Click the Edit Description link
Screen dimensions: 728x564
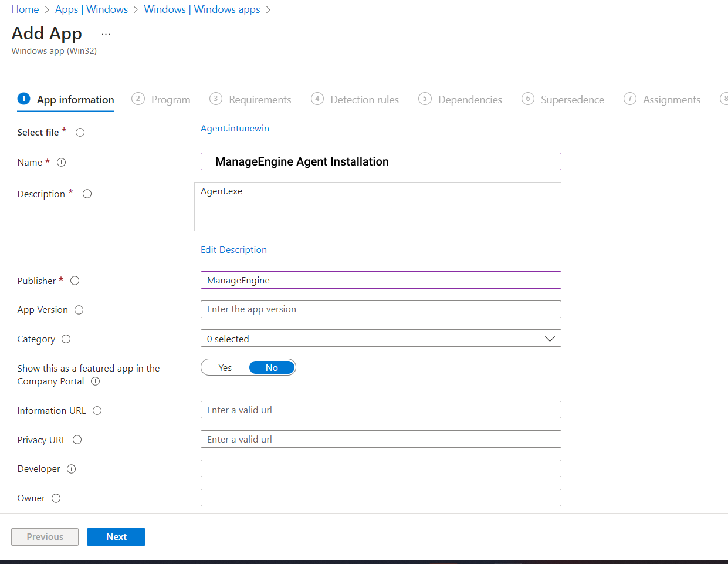tap(233, 250)
